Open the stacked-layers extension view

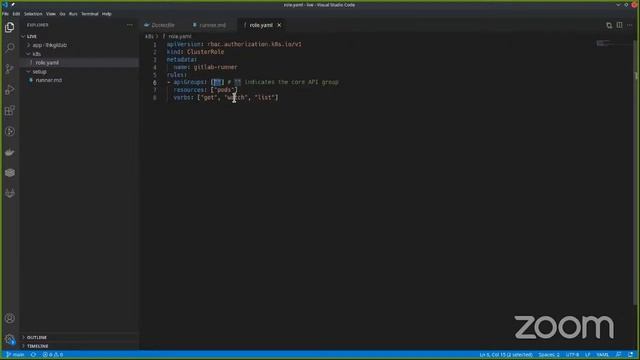click(x=10, y=173)
